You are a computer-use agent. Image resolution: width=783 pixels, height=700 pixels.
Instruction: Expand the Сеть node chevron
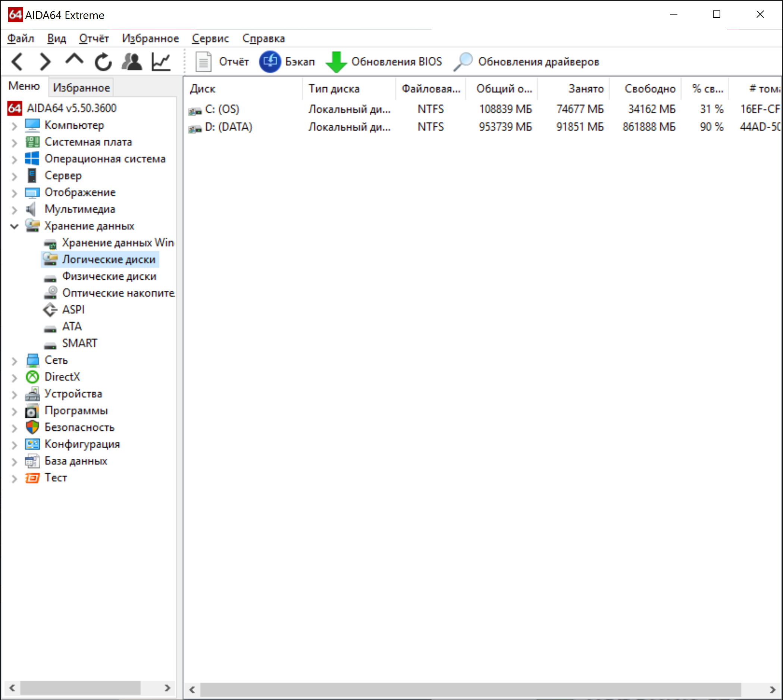(14, 361)
